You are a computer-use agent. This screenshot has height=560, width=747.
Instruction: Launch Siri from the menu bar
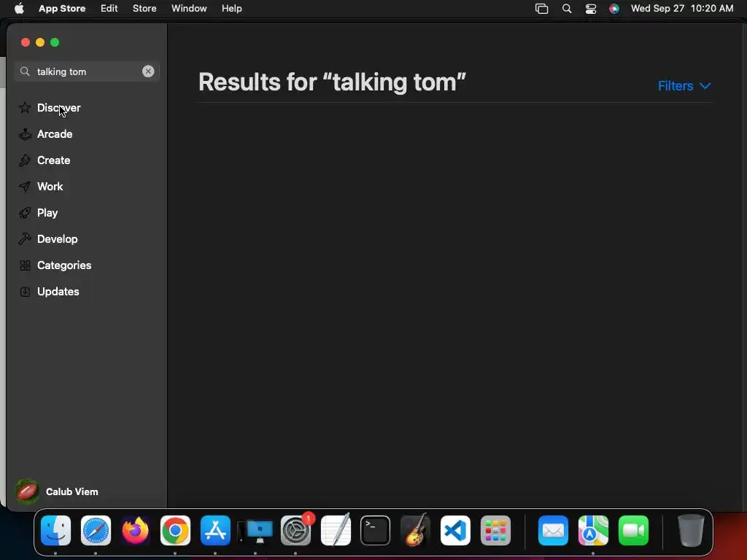(614, 9)
